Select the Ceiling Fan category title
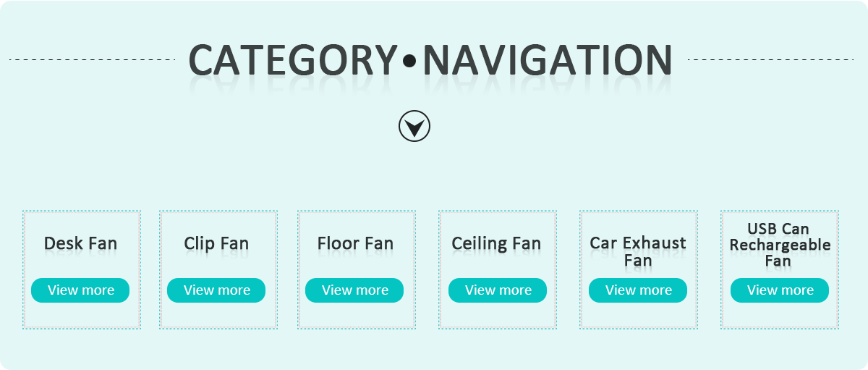868x370 pixels. pos(496,243)
